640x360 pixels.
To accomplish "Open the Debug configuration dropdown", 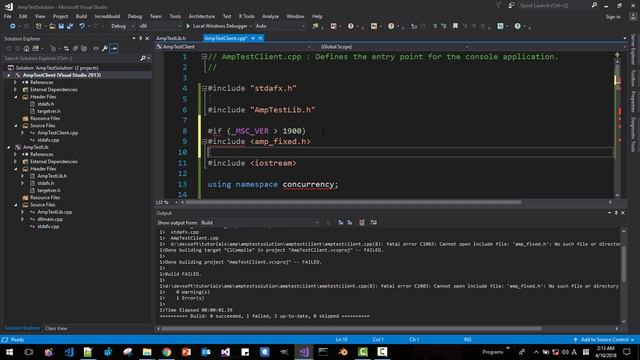I will point(123,26).
